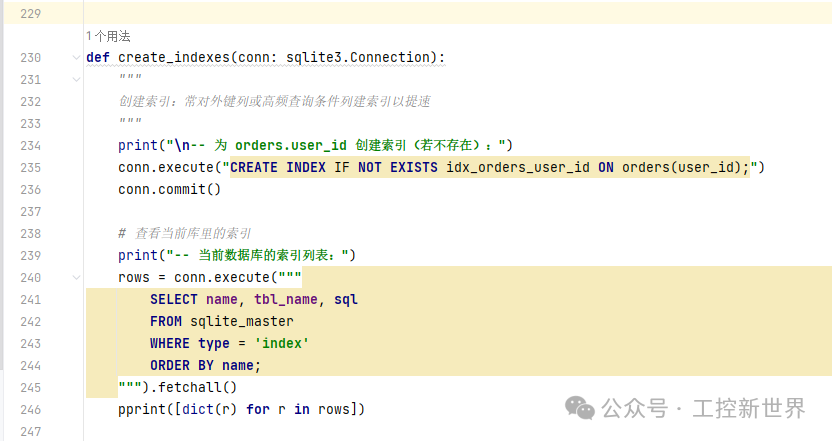Click the WeChat logo in the watermark
Screen dimensions: 832x441
pyautogui.click(x=580, y=408)
